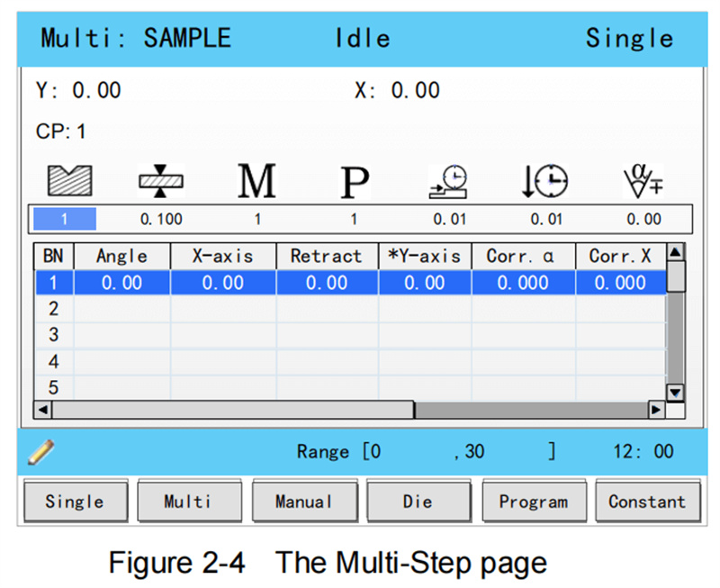Click the backgauge delay clock icon
The image size is (720, 588).
click(448, 181)
